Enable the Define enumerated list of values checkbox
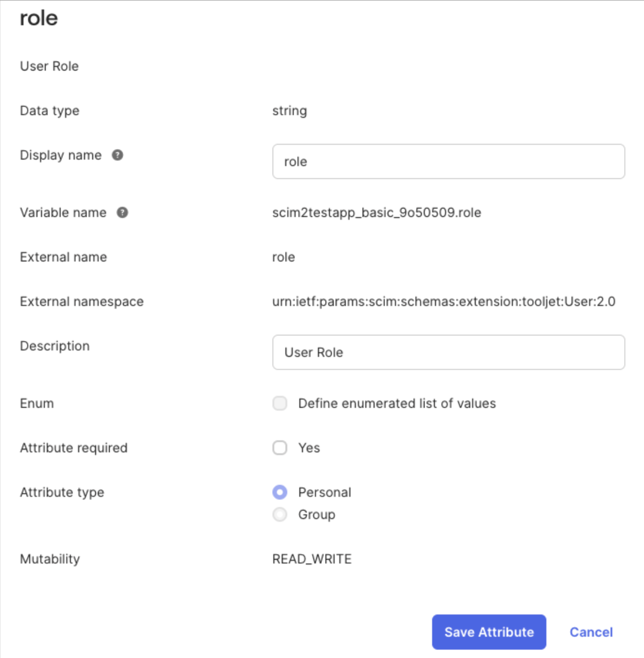This screenshot has width=644, height=658. [279, 403]
